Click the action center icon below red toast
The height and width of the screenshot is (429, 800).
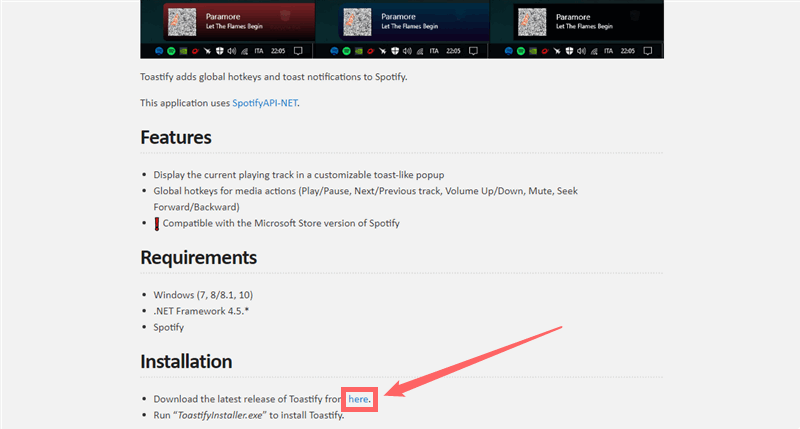click(x=298, y=51)
